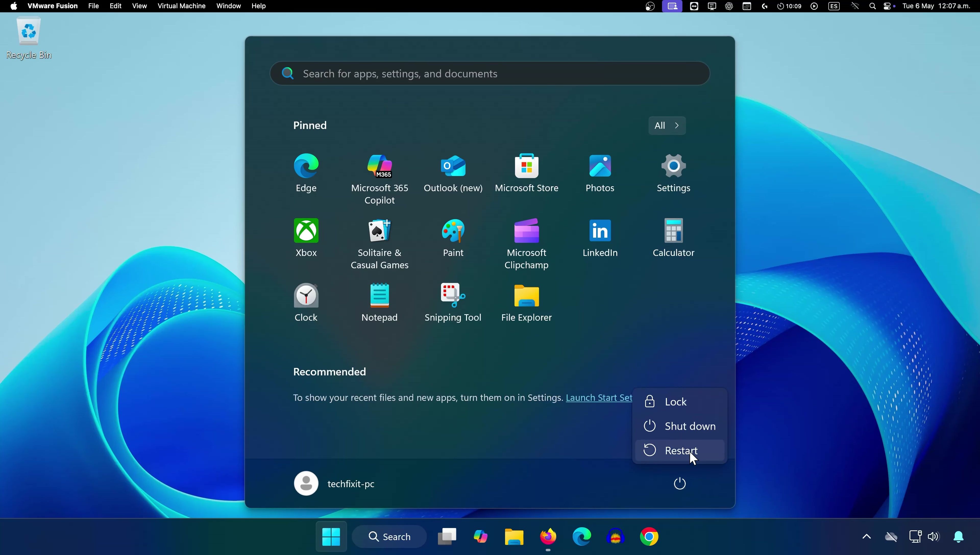This screenshot has height=555, width=980.
Task: Launch Microsoft 365 Copilot from pinned apps
Action: click(x=379, y=179)
